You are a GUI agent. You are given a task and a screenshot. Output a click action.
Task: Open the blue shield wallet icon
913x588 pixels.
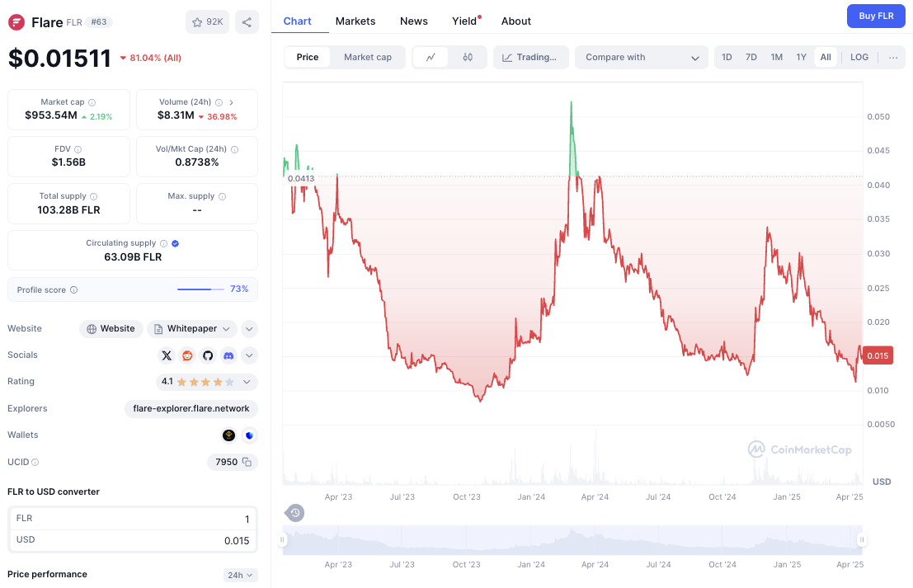pyautogui.click(x=249, y=435)
